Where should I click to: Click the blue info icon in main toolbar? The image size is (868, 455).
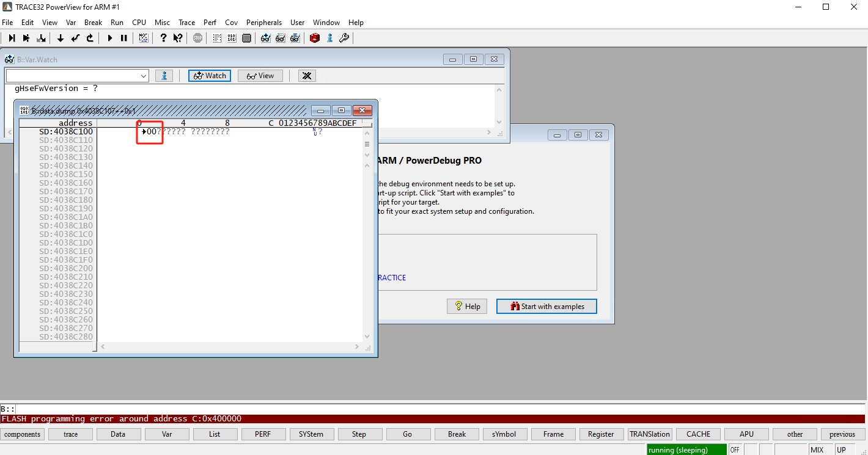(x=329, y=38)
